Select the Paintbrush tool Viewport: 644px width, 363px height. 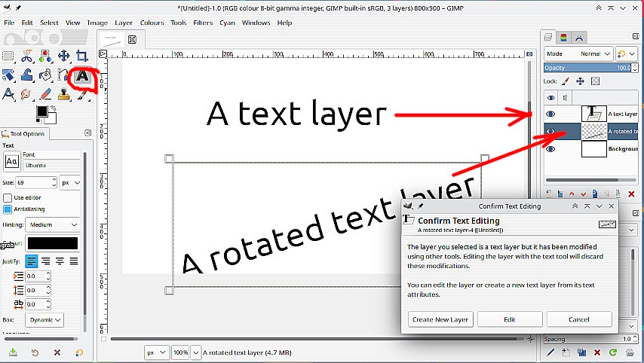pyautogui.click(x=82, y=95)
